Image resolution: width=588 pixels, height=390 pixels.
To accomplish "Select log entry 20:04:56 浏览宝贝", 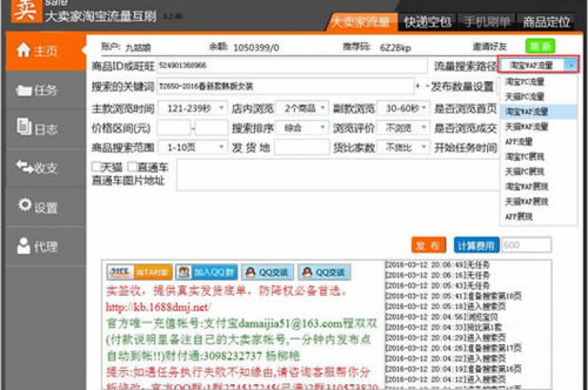I will pyautogui.click(x=442, y=317).
